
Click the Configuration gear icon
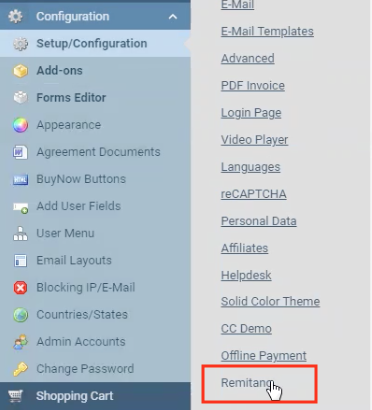pyautogui.click(x=15, y=16)
